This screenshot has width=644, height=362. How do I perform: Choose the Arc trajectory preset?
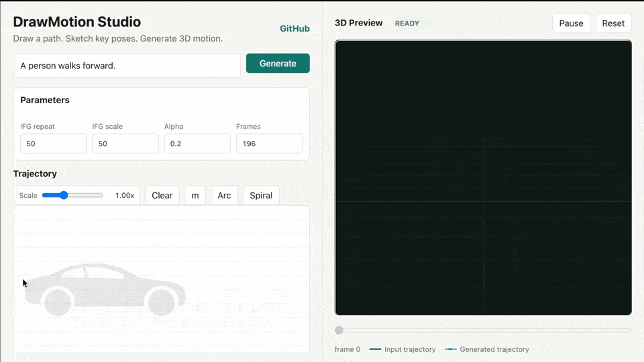pos(224,195)
